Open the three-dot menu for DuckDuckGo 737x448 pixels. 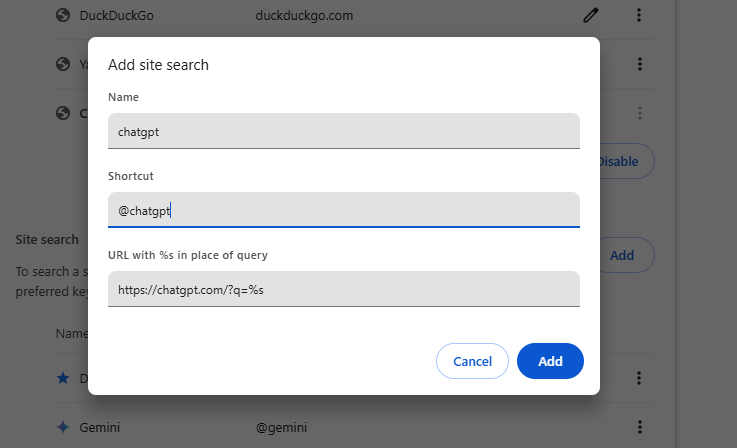point(639,16)
